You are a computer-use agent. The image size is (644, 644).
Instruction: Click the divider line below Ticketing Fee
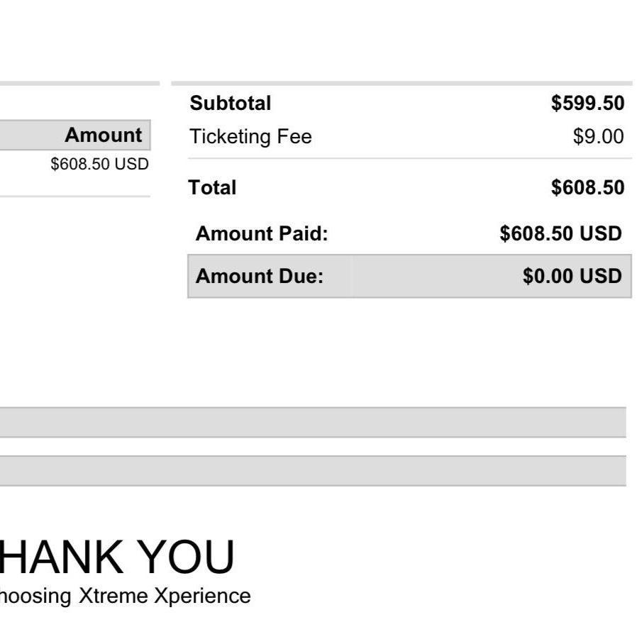pos(410,158)
